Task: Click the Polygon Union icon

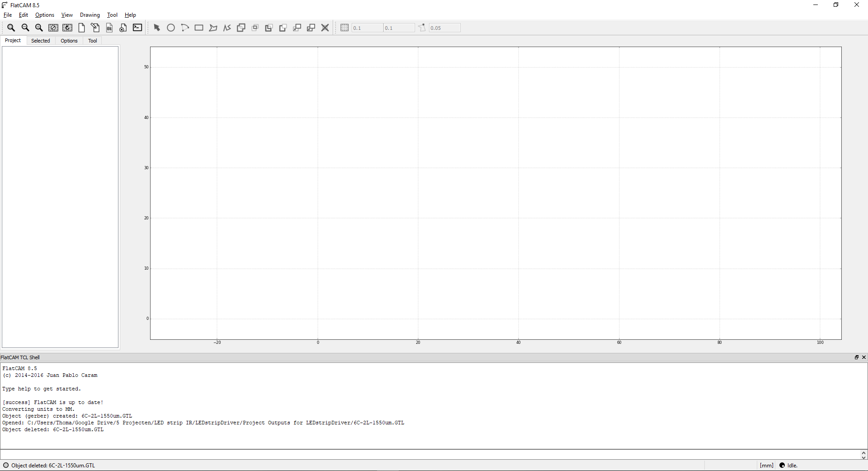Action: (x=241, y=28)
